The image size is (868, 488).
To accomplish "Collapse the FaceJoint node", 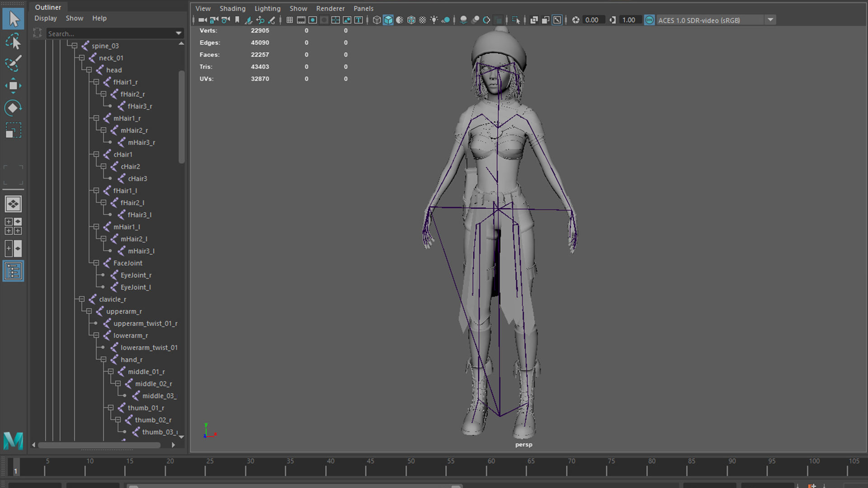I will 96,263.
